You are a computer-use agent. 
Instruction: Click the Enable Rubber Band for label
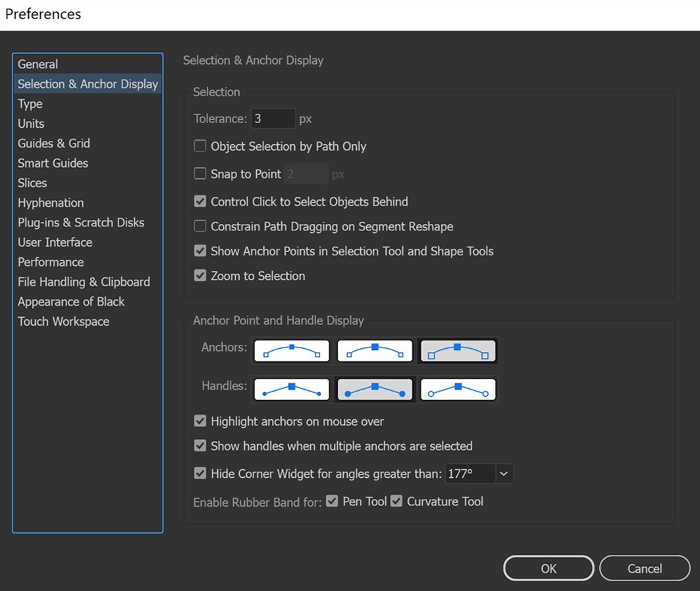[x=257, y=502]
